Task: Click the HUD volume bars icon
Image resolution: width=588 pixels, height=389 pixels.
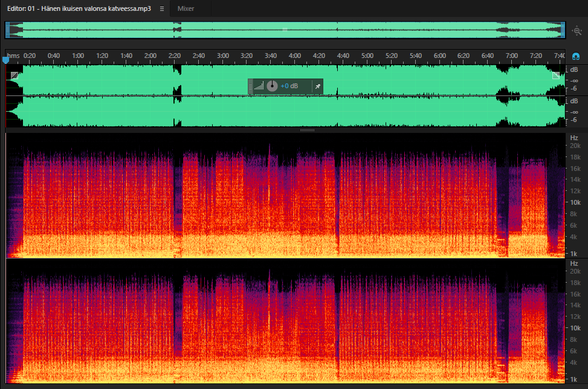Action: click(x=259, y=86)
